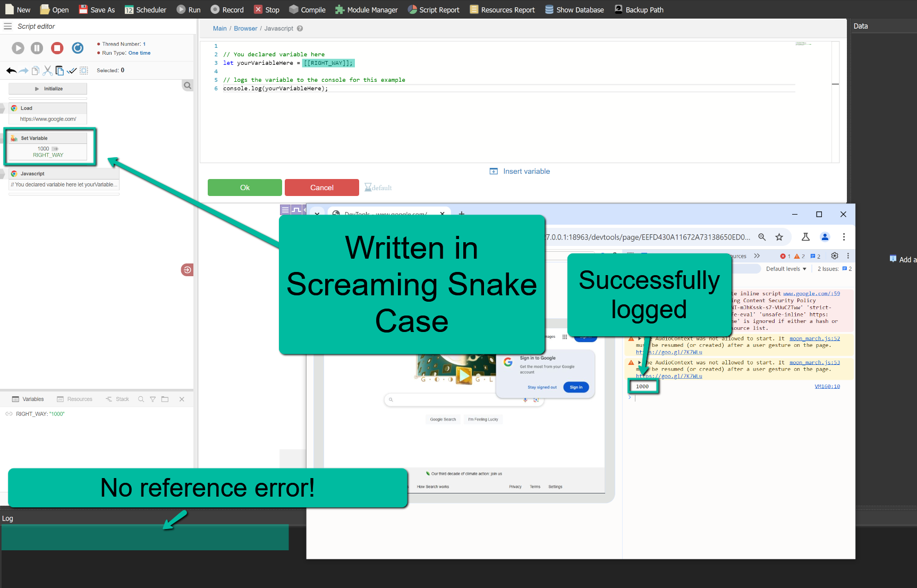Click the undo arrow in script editor
Image resolution: width=917 pixels, height=588 pixels.
click(11, 71)
